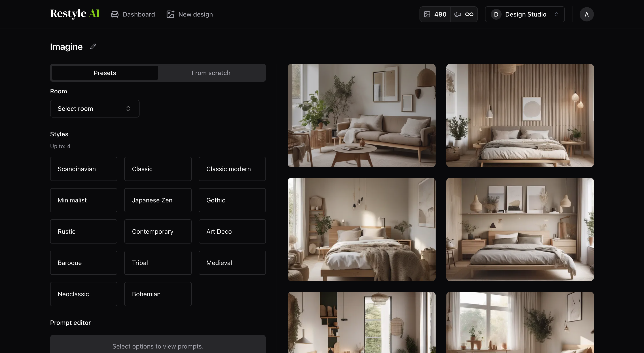Select the Presets tab
The width and height of the screenshot is (644, 353).
coord(105,73)
